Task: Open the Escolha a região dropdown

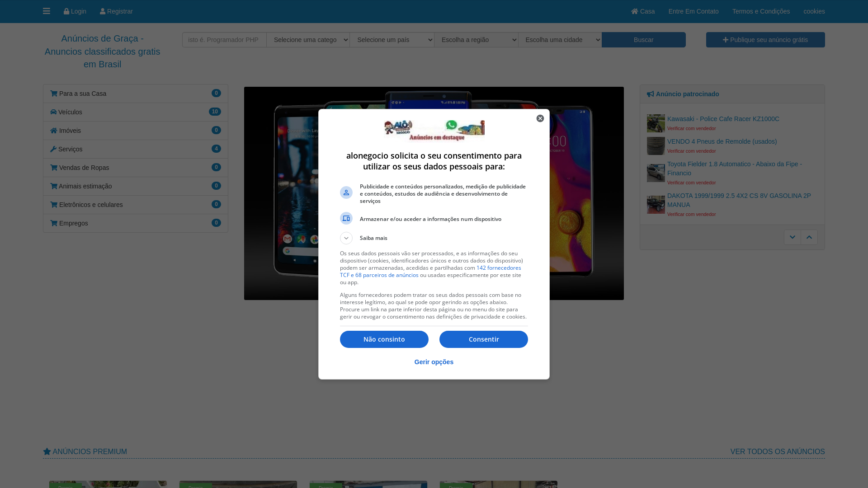Action: 476,40
